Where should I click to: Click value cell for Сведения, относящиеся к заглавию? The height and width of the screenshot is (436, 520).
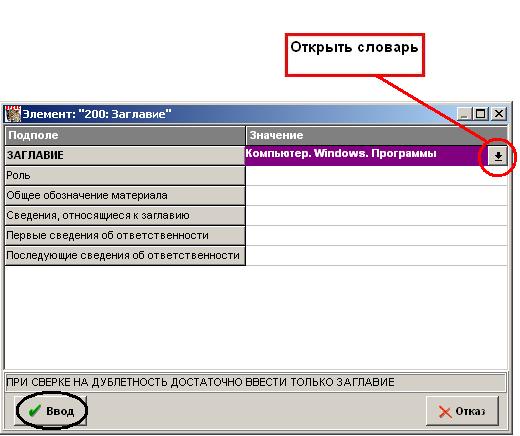[376, 216]
